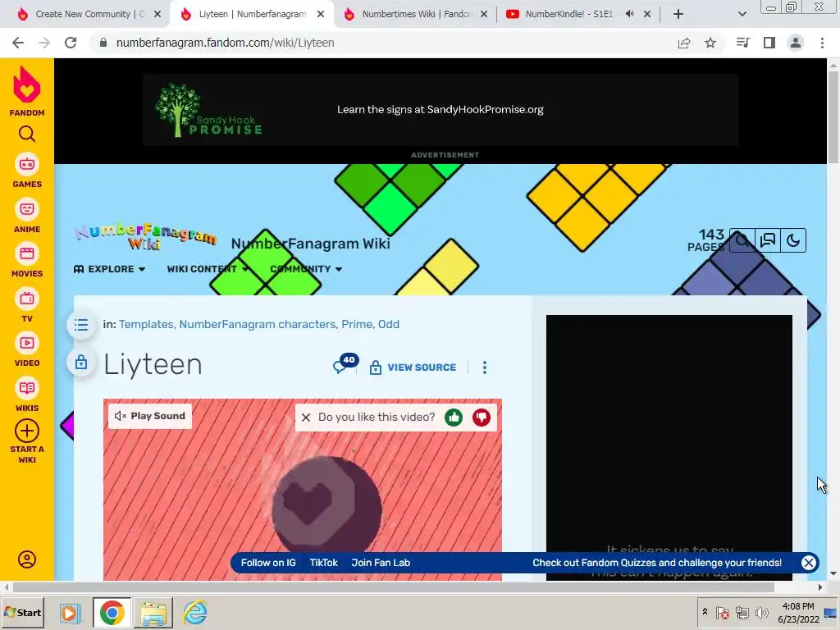Give the video a thumbs down

point(481,418)
